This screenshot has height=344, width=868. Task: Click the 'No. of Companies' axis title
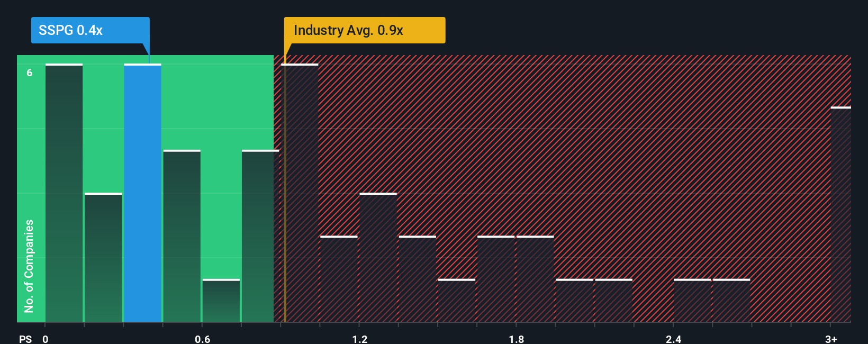pyautogui.click(x=29, y=266)
